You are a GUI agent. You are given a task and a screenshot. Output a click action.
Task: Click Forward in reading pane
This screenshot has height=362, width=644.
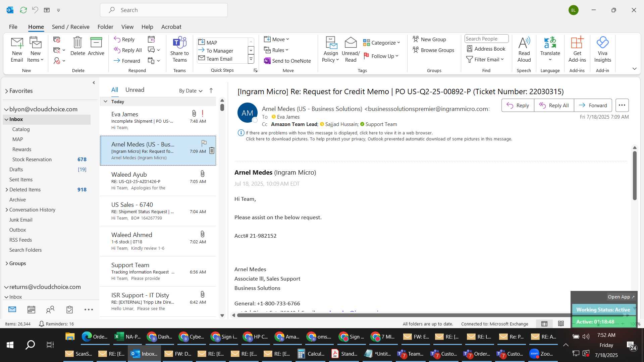[593, 105]
